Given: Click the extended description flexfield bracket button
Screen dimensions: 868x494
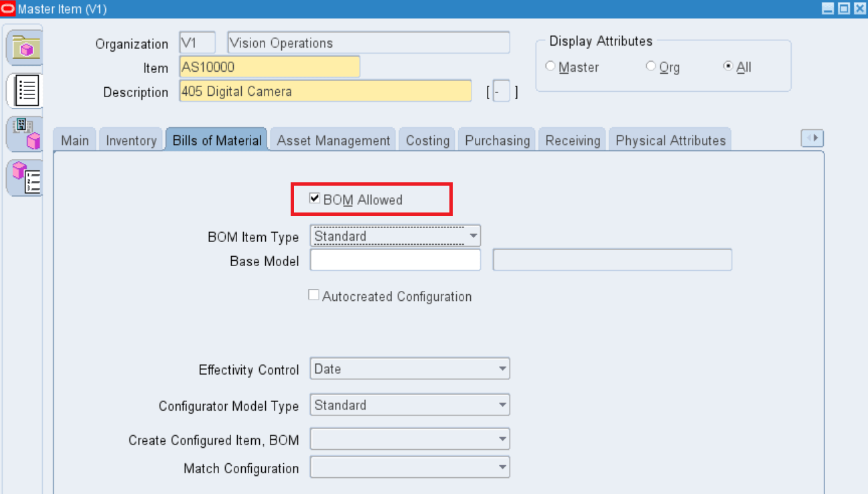Looking at the screenshot, I should (501, 90).
